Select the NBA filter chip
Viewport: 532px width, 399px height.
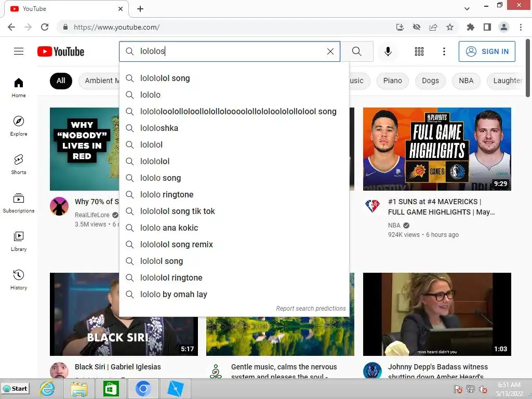(466, 81)
